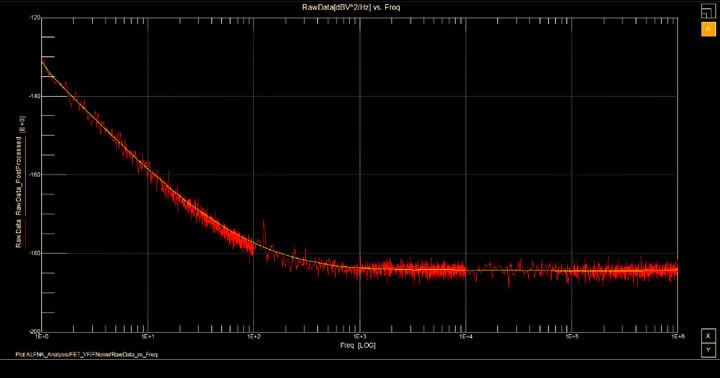Click the Y axis button
720x378 pixels.
[x=708, y=350]
